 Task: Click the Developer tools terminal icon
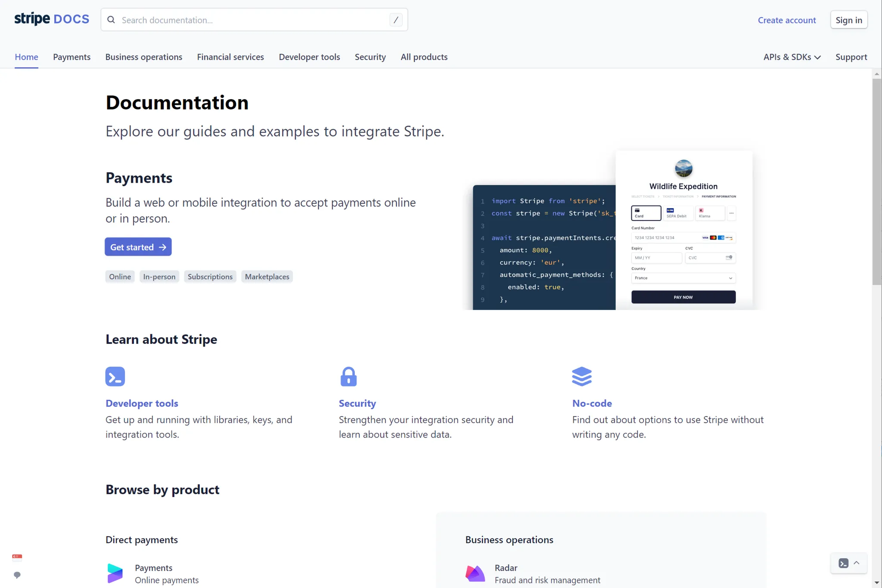pos(115,376)
